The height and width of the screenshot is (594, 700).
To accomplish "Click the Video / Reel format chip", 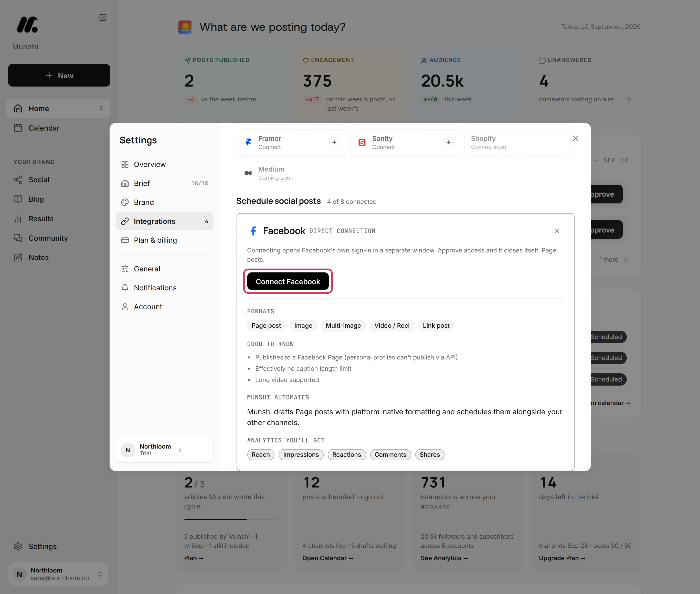I will click(392, 326).
